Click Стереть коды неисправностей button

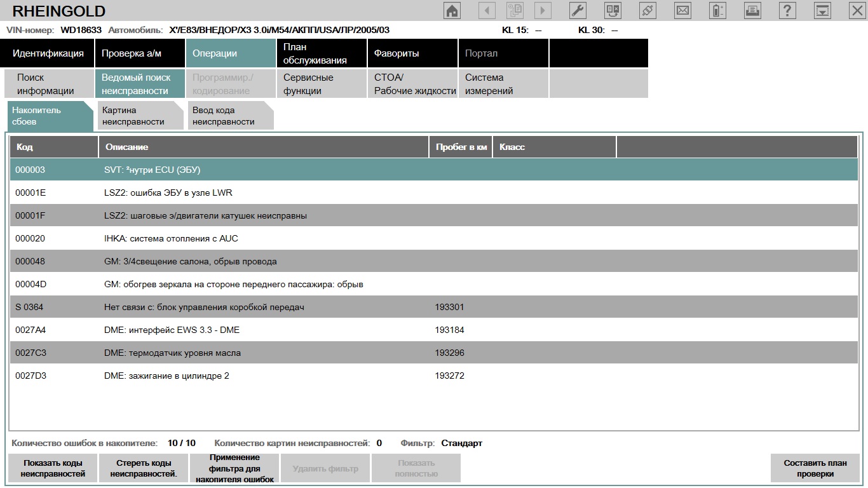point(144,468)
